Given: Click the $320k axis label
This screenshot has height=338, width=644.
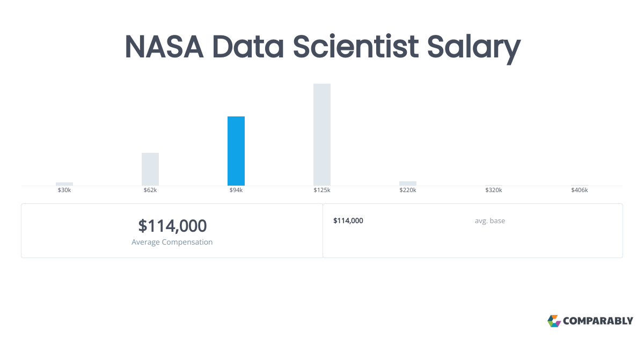Looking at the screenshot, I should [x=494, y=190].
